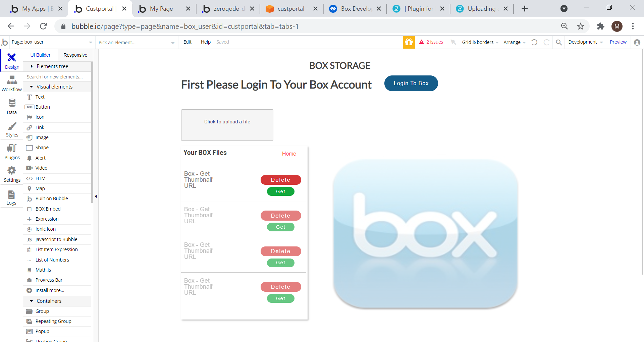Open the Help menu

point(206,42)
